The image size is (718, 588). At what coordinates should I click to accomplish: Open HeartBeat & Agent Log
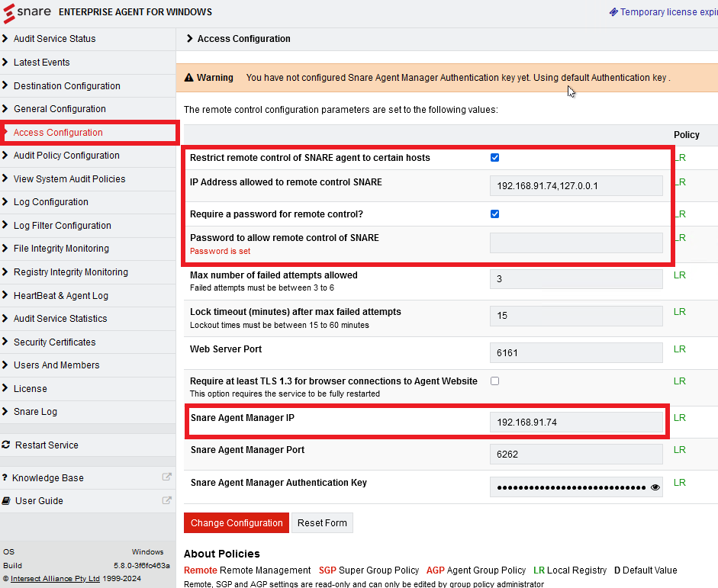tap(61, 296)
